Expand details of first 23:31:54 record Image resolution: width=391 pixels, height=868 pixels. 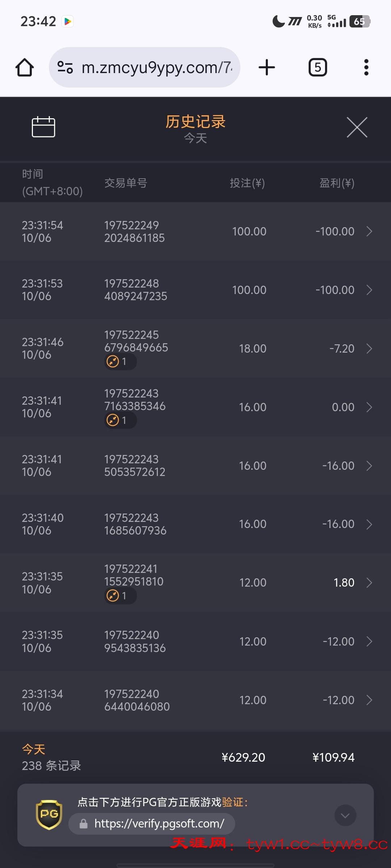coord(369,231)
